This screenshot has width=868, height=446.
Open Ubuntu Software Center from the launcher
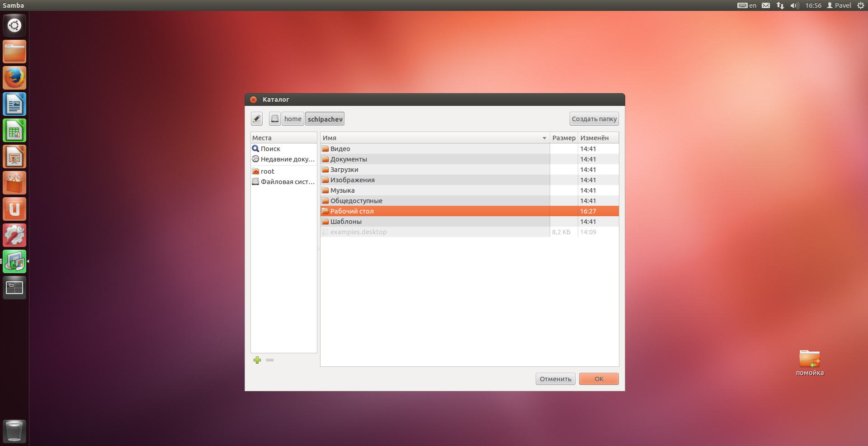click(14, 183)
